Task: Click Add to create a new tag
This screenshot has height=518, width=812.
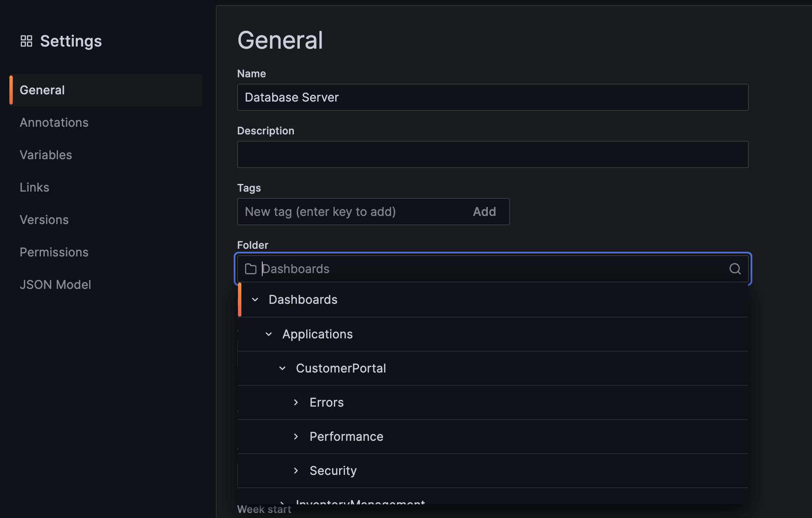Action: 484,211
